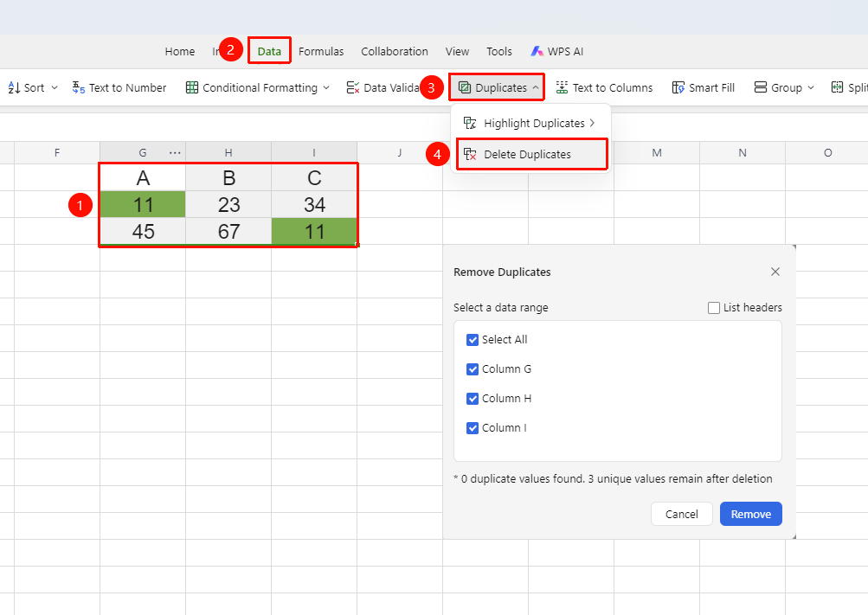The height and width of the screenshot is (615, 868).
Task: Click the Text to Number icon
Action: [x=79, y=87]
